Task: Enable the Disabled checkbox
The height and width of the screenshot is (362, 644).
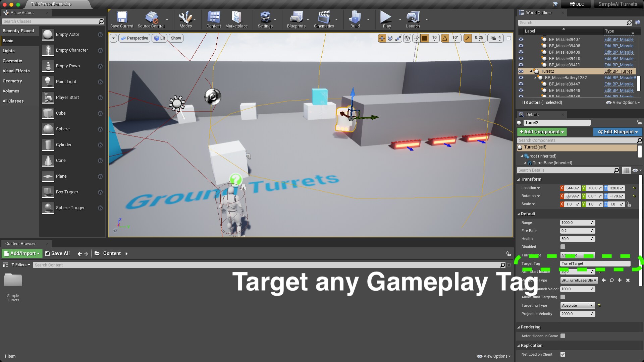Action: point(563,247)
